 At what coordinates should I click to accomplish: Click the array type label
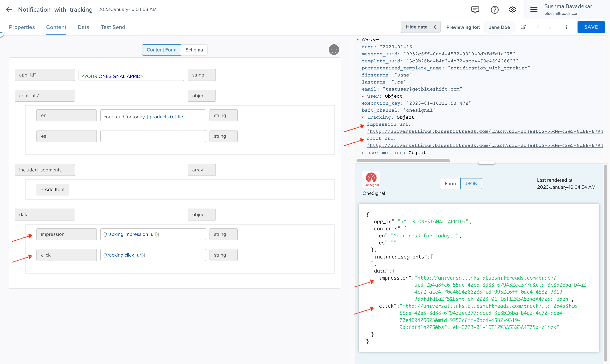(202, 170)
